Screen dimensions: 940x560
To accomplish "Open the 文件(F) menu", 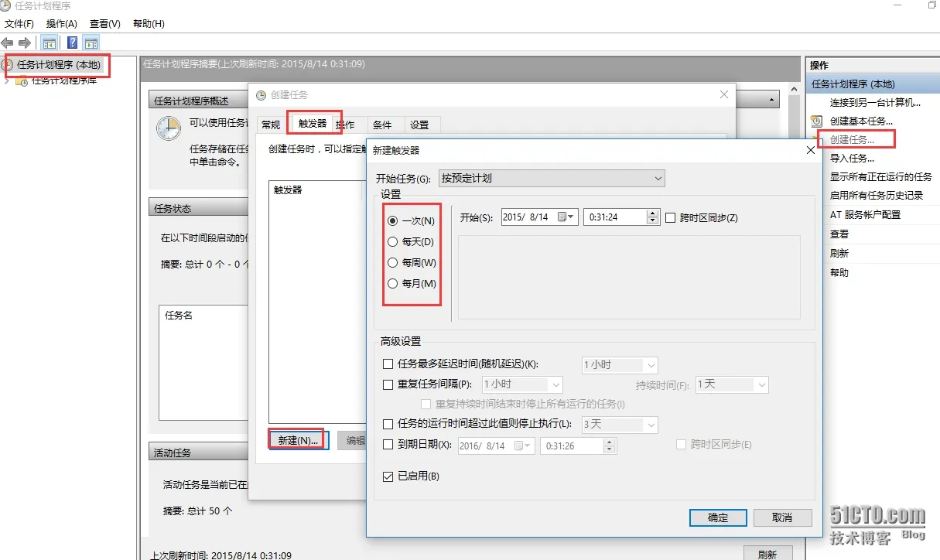I will click(19, 24).
